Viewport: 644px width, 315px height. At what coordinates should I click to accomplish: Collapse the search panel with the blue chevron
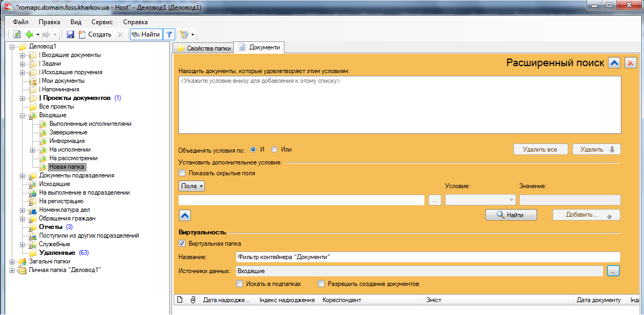coord(613,62)
